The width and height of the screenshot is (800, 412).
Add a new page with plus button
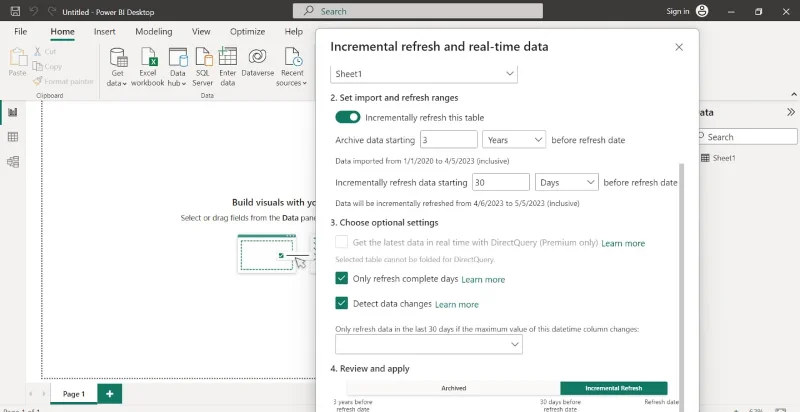click(110, 394)
